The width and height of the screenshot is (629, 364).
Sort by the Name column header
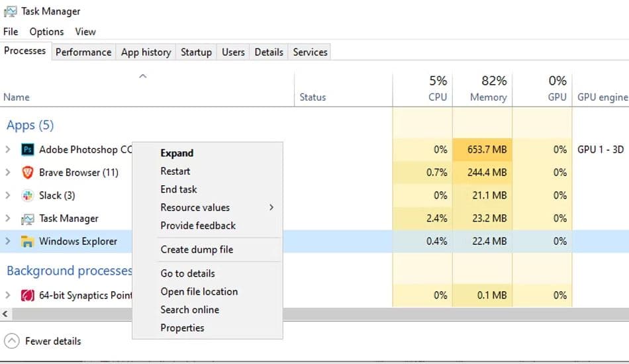[147, 89]
